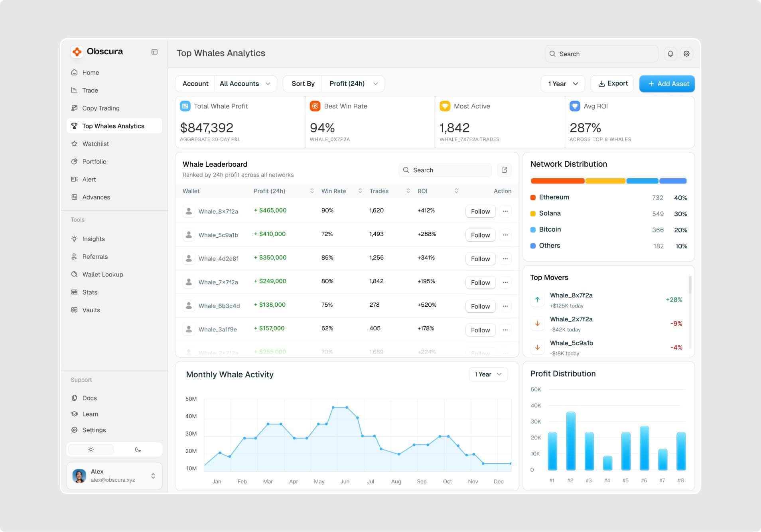This screenshot has width=761, height=532.
Task: Open the Profit (24h) sort dropdown
Action: [353, 84]
